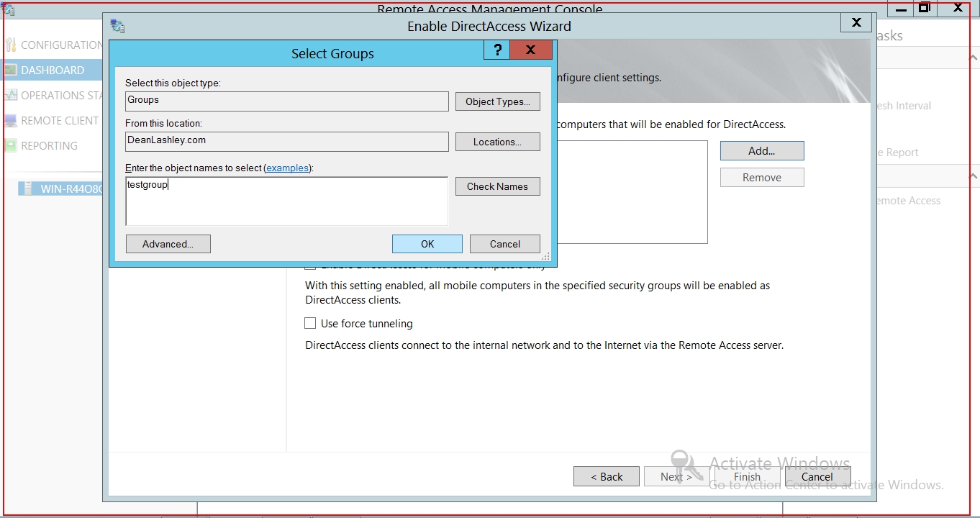The image size is (980, 518).
Task: Click the Select Groups help question mark
Action: click(496, 50)
